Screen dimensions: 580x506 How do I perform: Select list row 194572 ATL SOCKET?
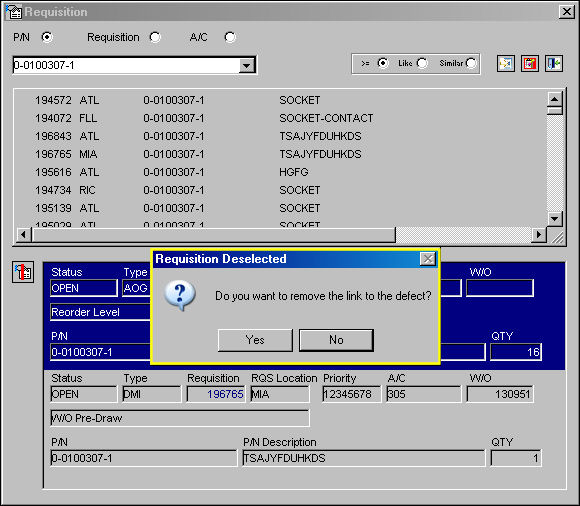tap(280, 100)
